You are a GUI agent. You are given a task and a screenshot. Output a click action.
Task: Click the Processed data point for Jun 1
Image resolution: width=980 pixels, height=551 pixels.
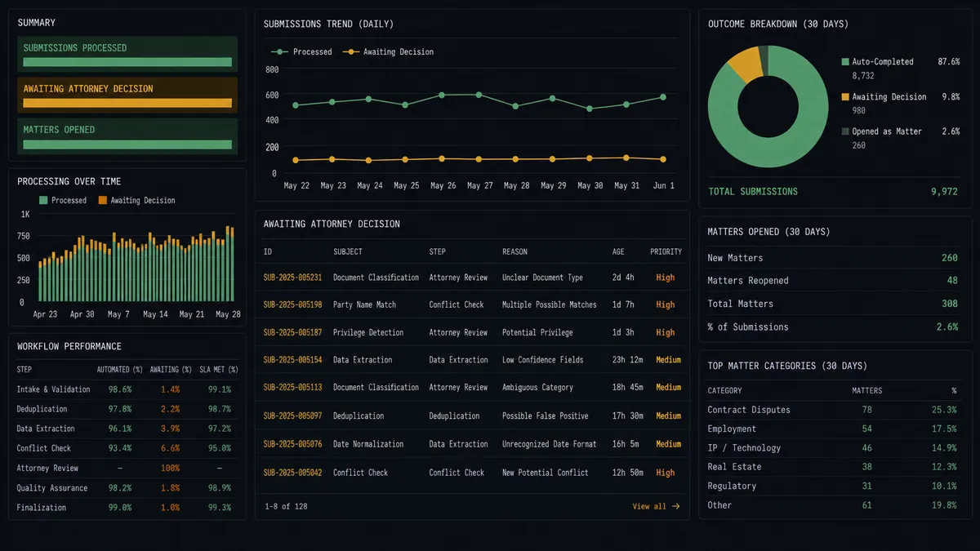pyautogui.click(x=662, y=97)
